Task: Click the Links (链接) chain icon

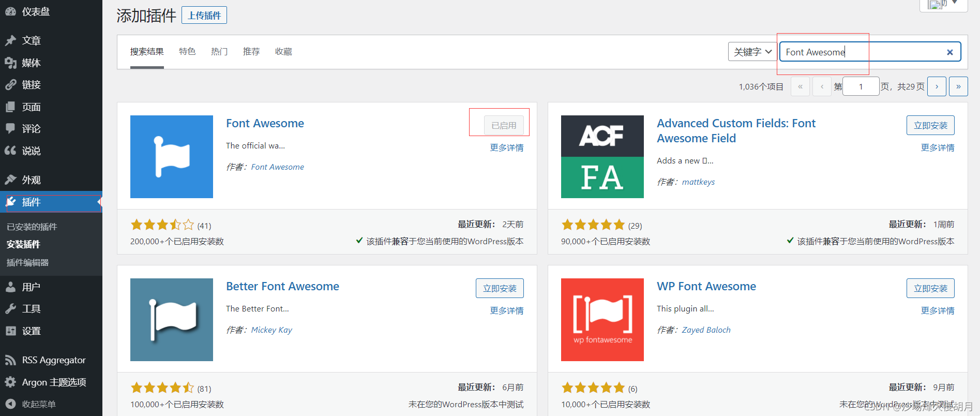Action: [x=11, y=84]
